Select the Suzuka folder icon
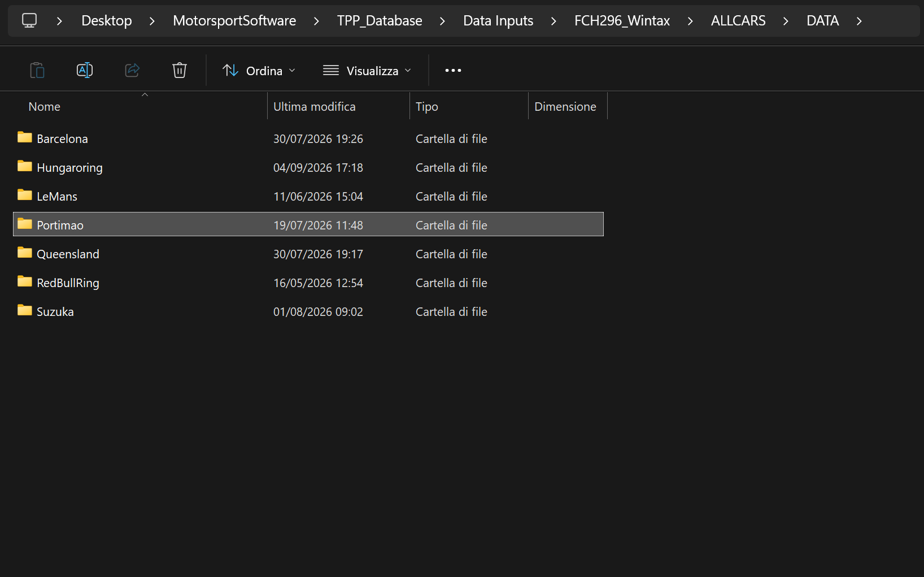924x577 pixels. (25, 310)
